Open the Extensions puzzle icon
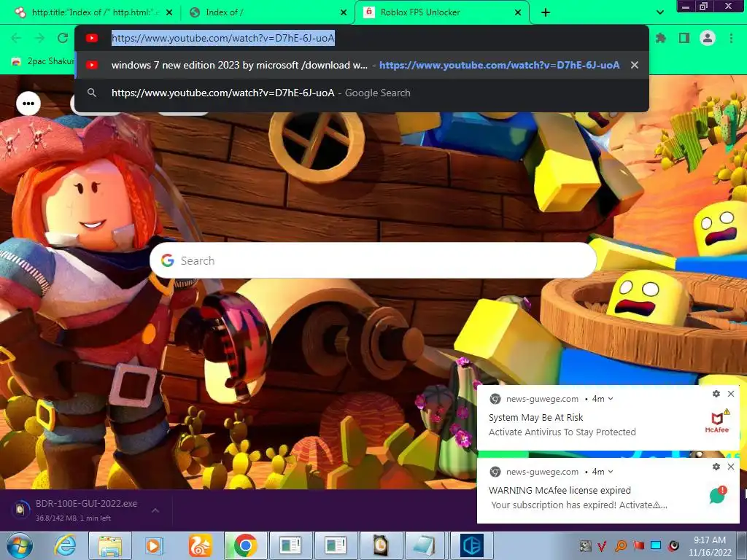The height and width of the screenshot is (560, 747). click(661, 38)
